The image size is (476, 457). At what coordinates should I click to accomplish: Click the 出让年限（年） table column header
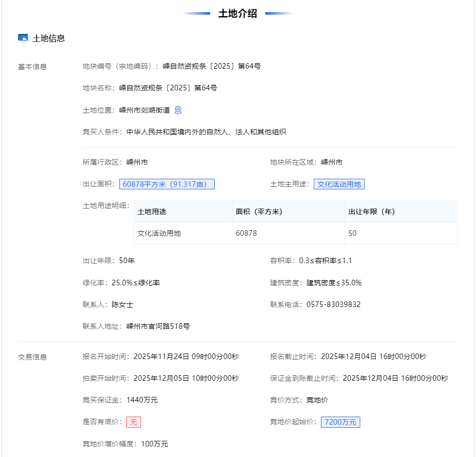pos(371,212)
